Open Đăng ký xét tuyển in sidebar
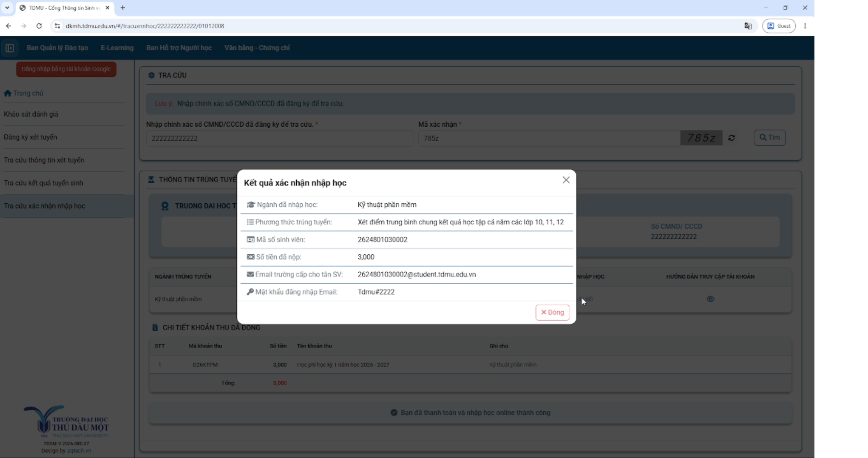868x458 pixels. tap(30, 137)
